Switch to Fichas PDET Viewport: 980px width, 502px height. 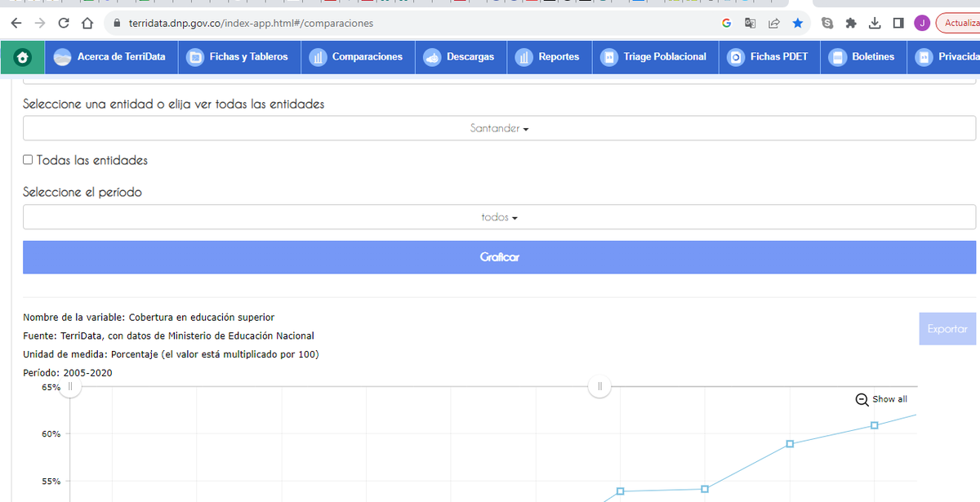pos(769,57)
